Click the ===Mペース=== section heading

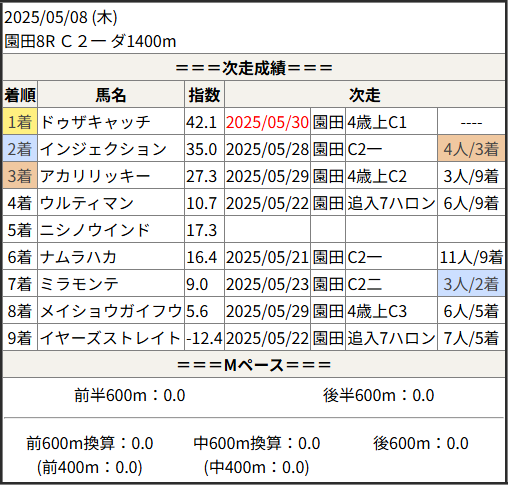point(254,365)
